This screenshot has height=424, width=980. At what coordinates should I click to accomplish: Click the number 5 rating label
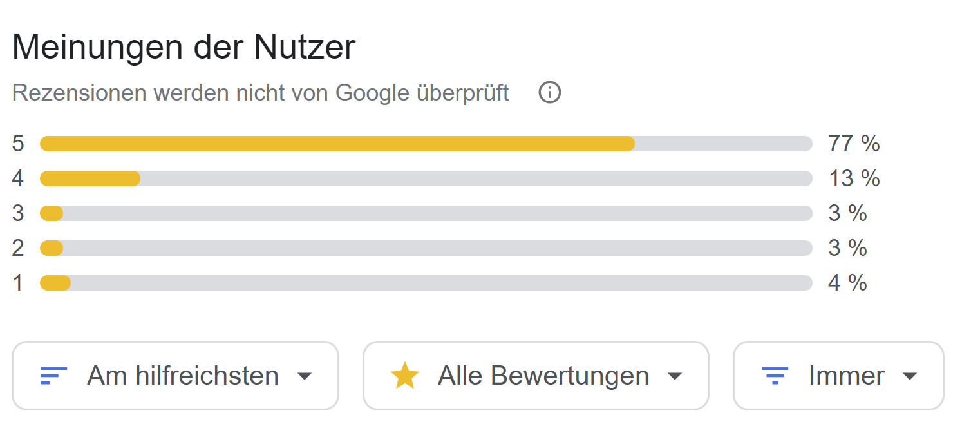tap(18, 144)
